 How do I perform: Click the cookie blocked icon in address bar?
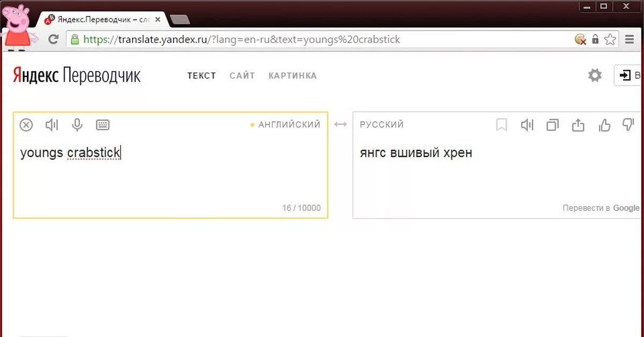(580, 39)
